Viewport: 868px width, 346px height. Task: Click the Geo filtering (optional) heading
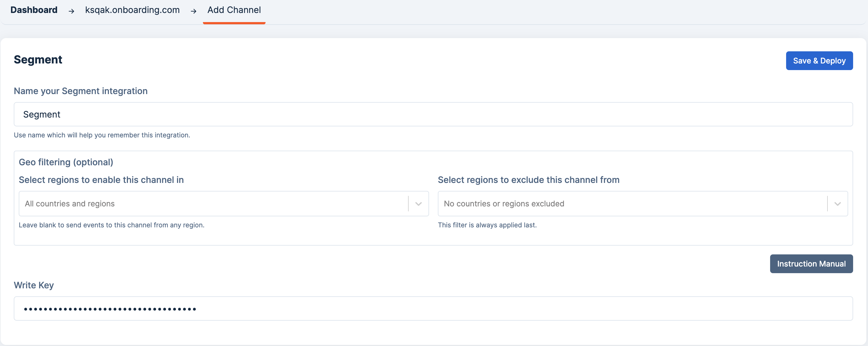tap(66, 162)
